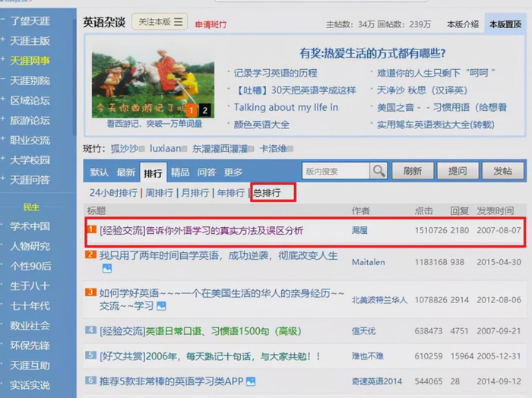Open 实用驾车英语表达大全(转载) link

point(435,125)
